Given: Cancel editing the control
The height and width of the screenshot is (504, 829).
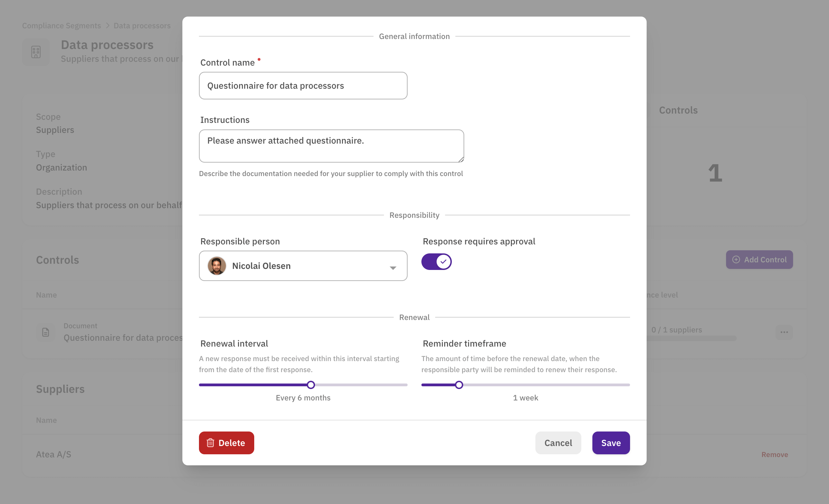Looking at the screenshot, I should point(558,443).
